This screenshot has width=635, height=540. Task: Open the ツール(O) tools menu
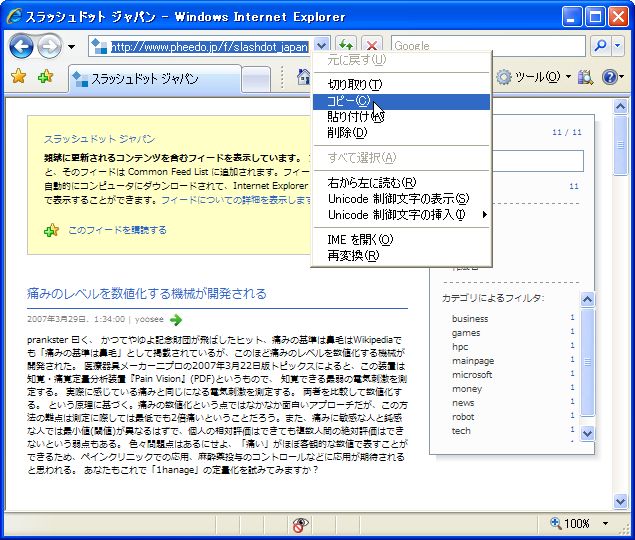pyautogui.click(x=534, y=77)
